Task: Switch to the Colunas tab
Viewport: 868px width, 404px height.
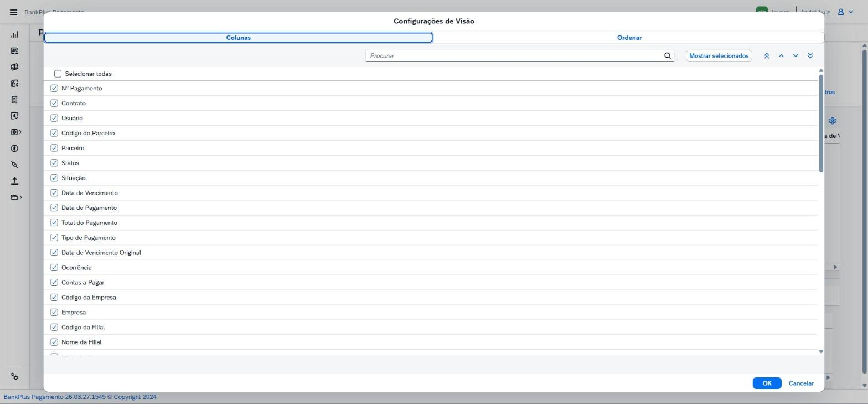Action: click(x=238, y=38)
